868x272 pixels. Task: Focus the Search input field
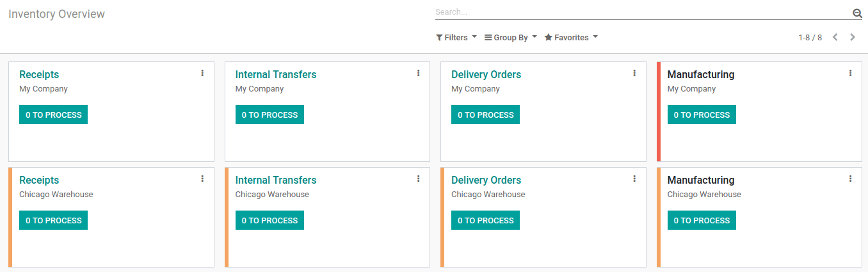pyautogui.click(x=640, y=12)
